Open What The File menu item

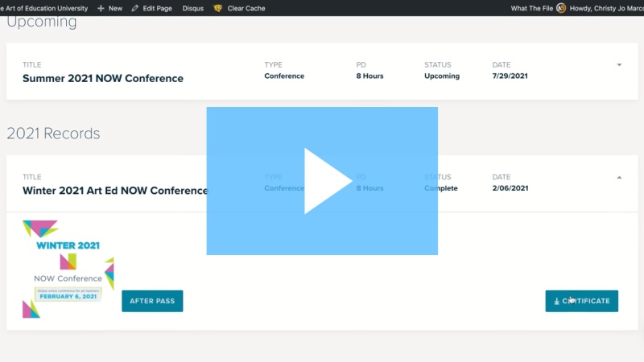coord(532,8)
